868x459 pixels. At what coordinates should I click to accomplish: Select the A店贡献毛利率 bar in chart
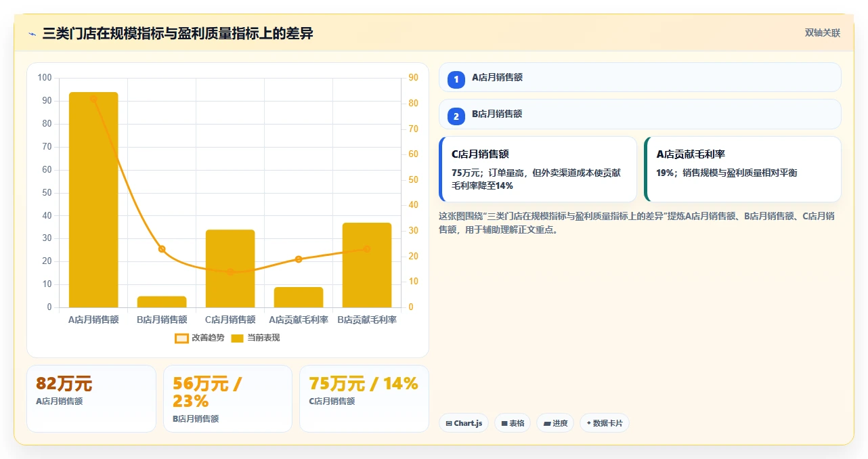[299, 297]
